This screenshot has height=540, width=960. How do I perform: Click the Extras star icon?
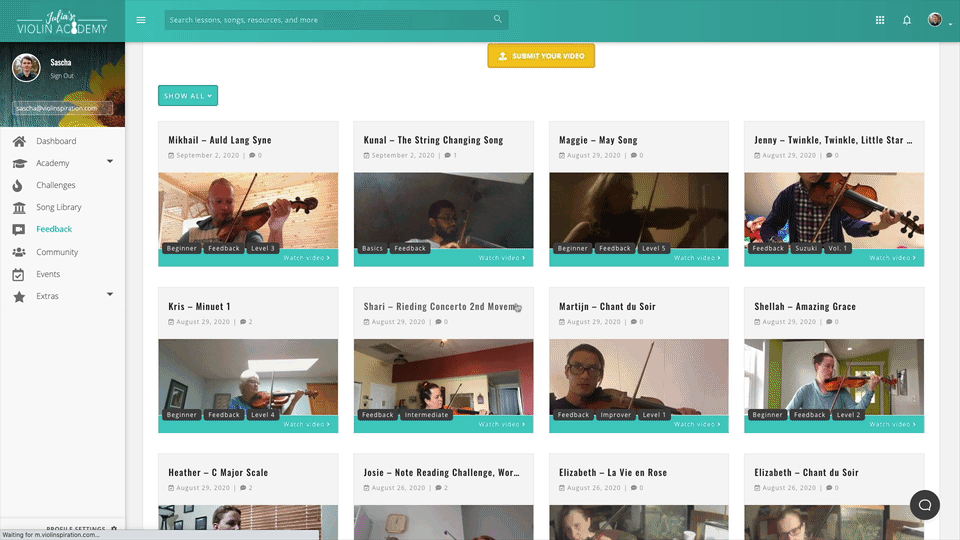pos(19,296)
